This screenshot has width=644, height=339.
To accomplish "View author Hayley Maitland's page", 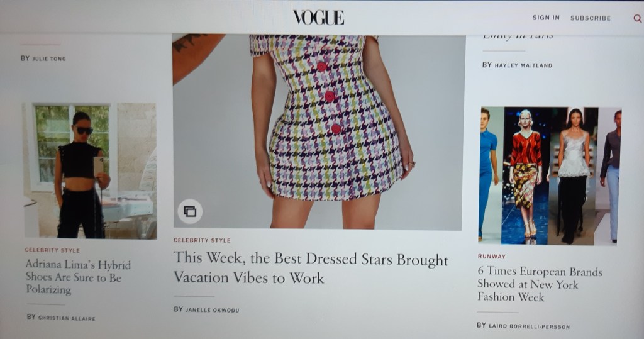I will coord(523,65).
